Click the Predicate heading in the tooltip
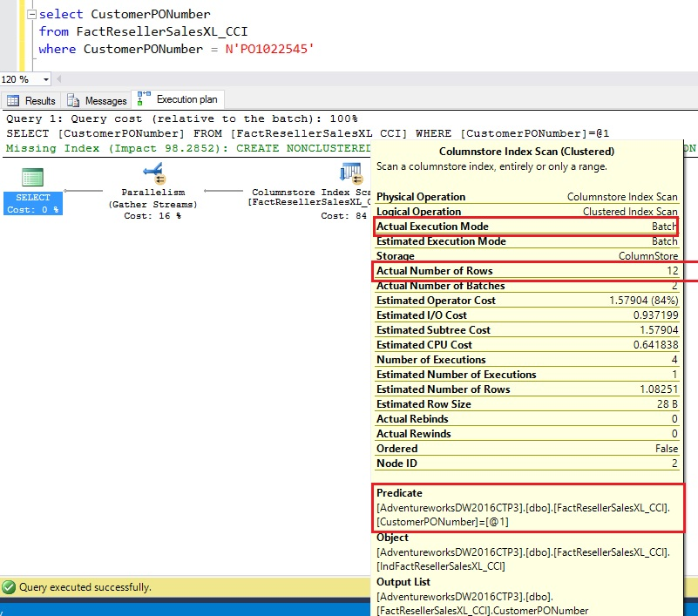Screen dimensions: 698x616 click(x=399, y=493)
